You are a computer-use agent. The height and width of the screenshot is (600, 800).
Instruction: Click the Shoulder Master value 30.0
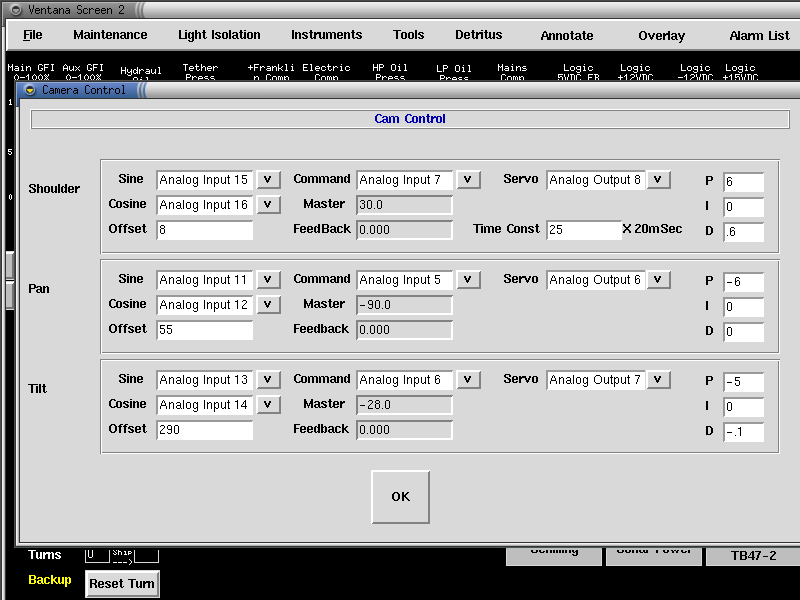tap(404, 205)
